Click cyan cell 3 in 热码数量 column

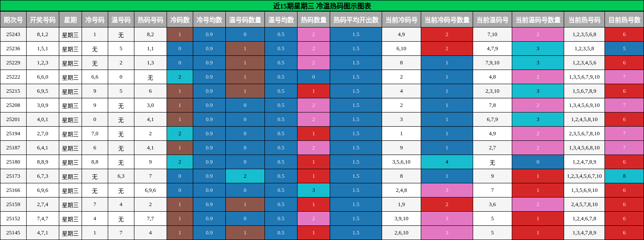click(x=313, y=190)
